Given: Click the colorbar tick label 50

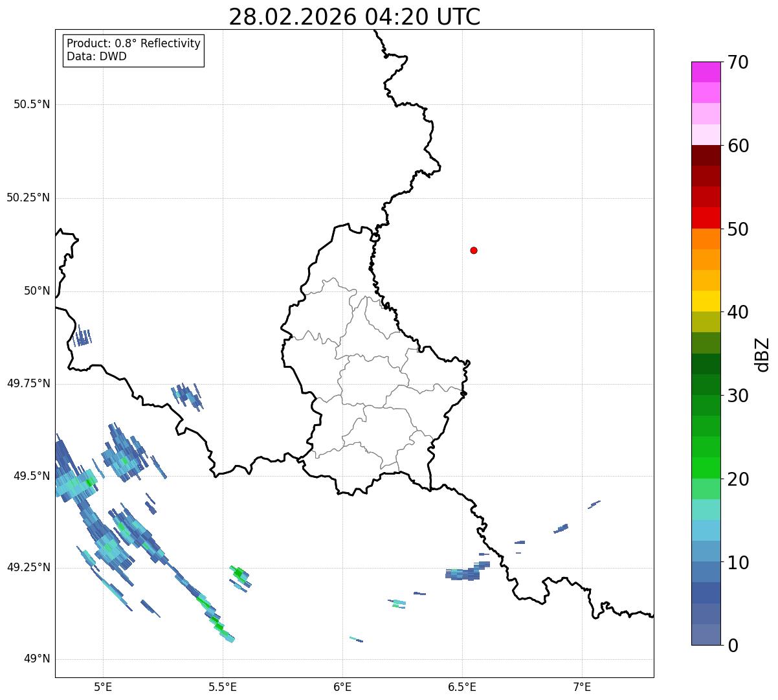Looking at the screenshot, I should 738,229.
